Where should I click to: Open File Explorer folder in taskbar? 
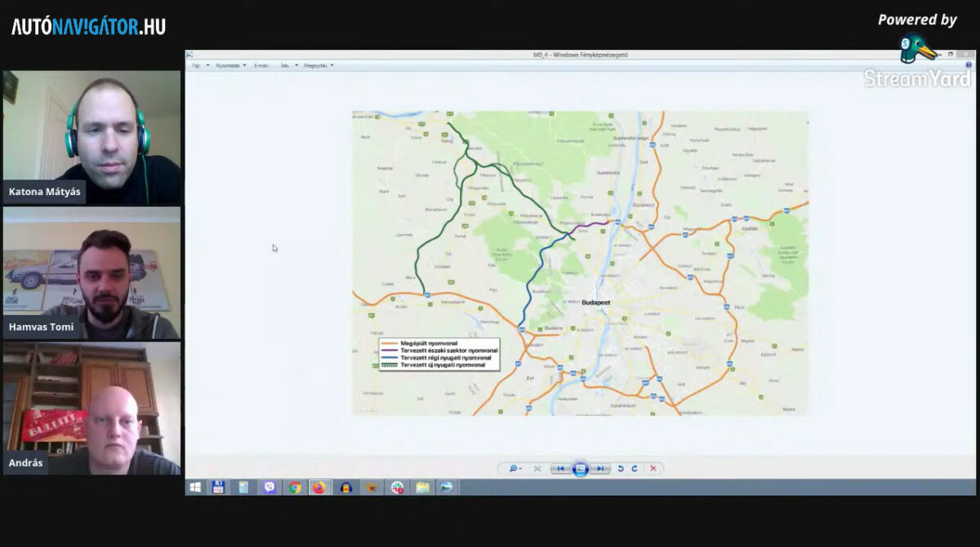coord(422,487)
